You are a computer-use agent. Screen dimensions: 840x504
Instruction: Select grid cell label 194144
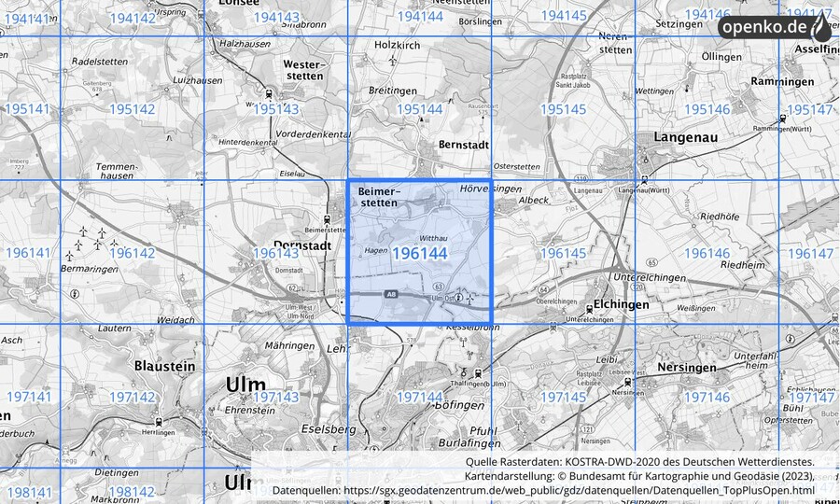coord(420,16)
